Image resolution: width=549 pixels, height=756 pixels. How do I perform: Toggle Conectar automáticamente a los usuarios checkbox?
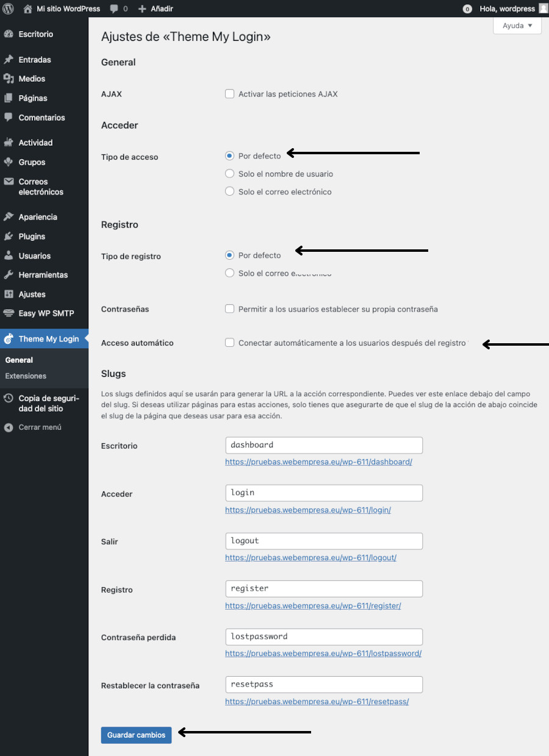coord(230,343)
